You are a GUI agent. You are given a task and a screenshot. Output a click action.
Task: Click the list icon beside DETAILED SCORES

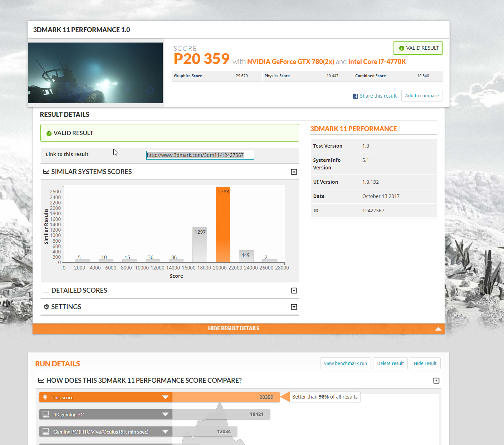tap(46, 291)
